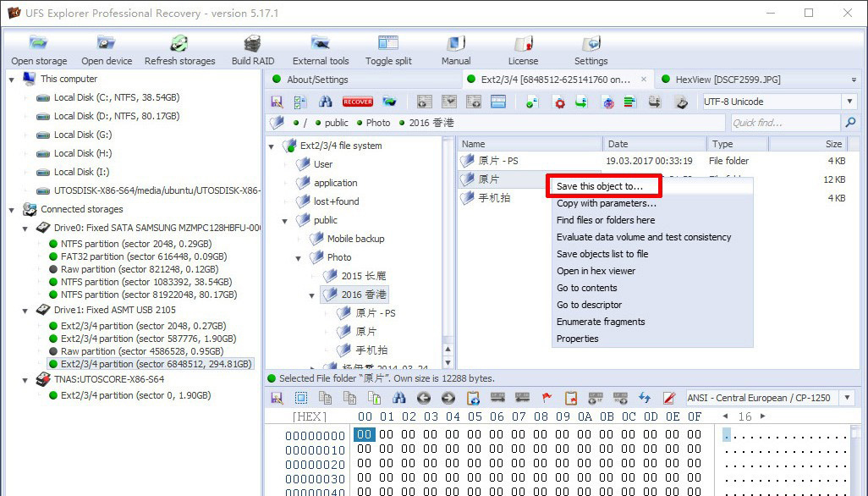Click the back arrow in hex viewer toolbar
Image resolution: width=868 pixels, height=496 pixels.
click(x=424, y=398)
